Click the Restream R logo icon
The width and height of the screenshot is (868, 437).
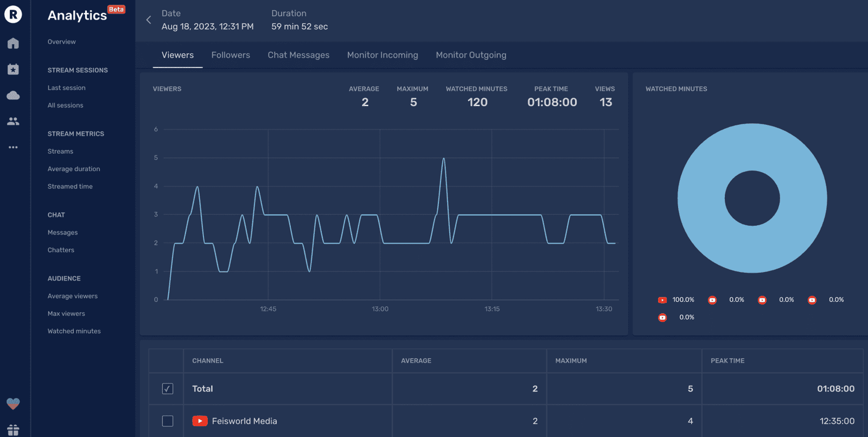(13, 15)
